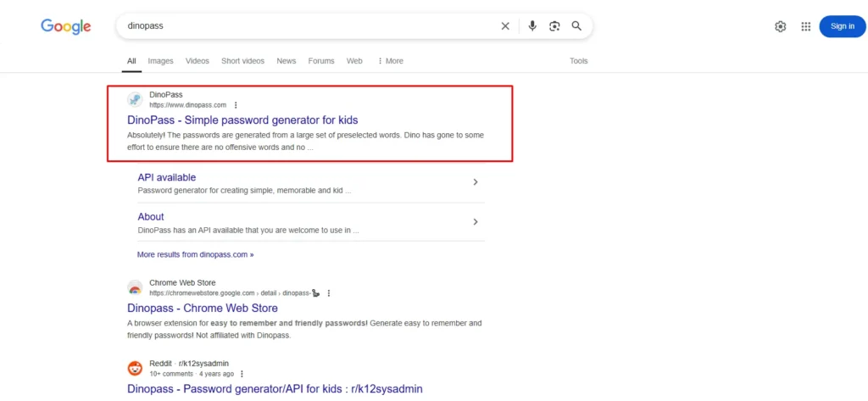Screen dimensions: 868x401
Task: Click the DinoPass site name label
Action: (x=165, y=95)
